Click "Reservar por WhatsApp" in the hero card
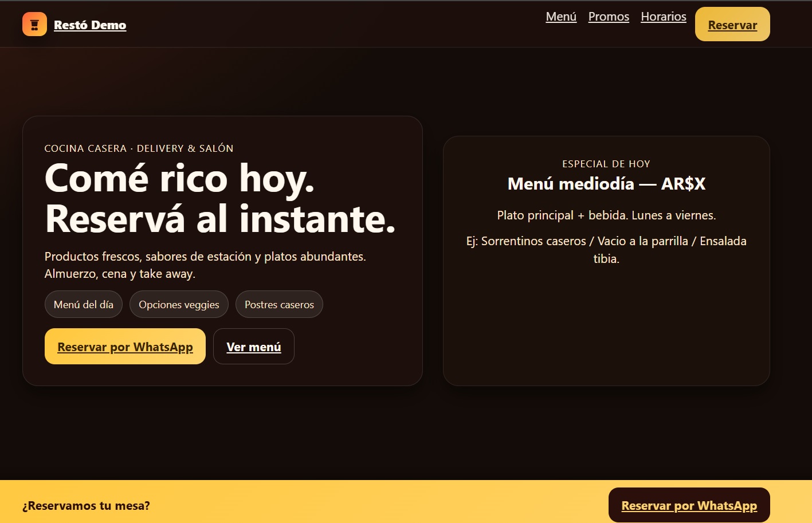The image size is (812, 523). pyautogui.click(x=125, y=346)
